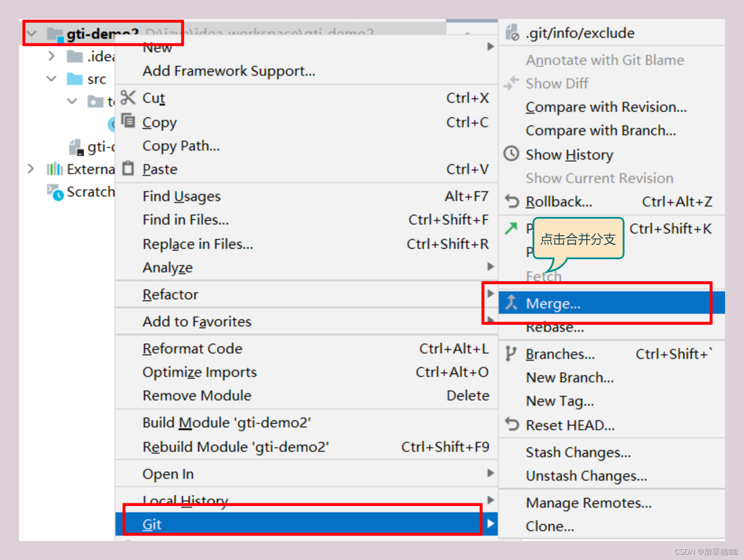Open the New submenu arrow
Viewport: 744px width, 560px height.
(491, 46)
